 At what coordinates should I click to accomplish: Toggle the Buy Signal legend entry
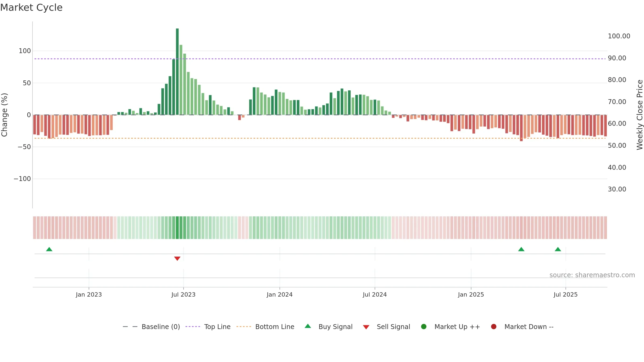329,327
